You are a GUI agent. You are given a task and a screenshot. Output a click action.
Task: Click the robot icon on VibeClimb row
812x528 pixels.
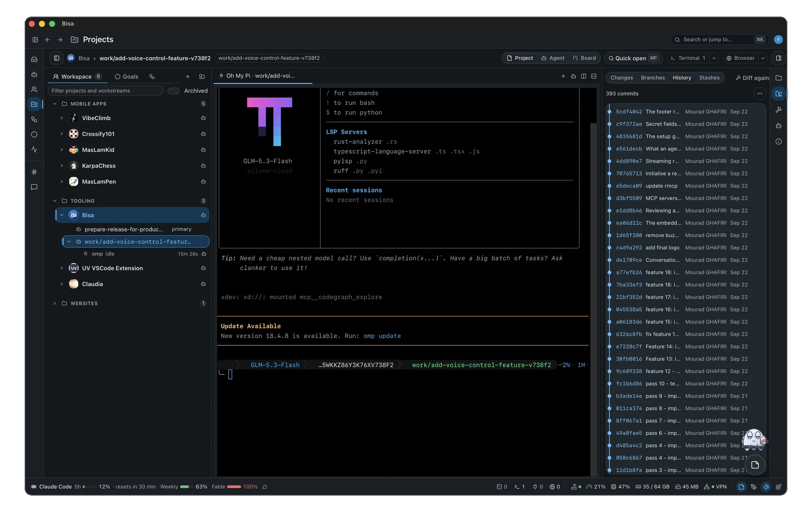tap(203, 118)
